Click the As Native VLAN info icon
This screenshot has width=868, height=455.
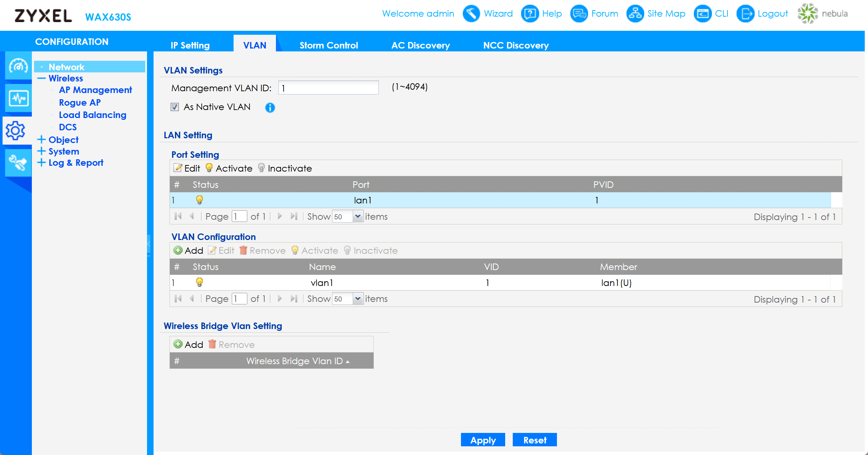(x=270, y=108)
